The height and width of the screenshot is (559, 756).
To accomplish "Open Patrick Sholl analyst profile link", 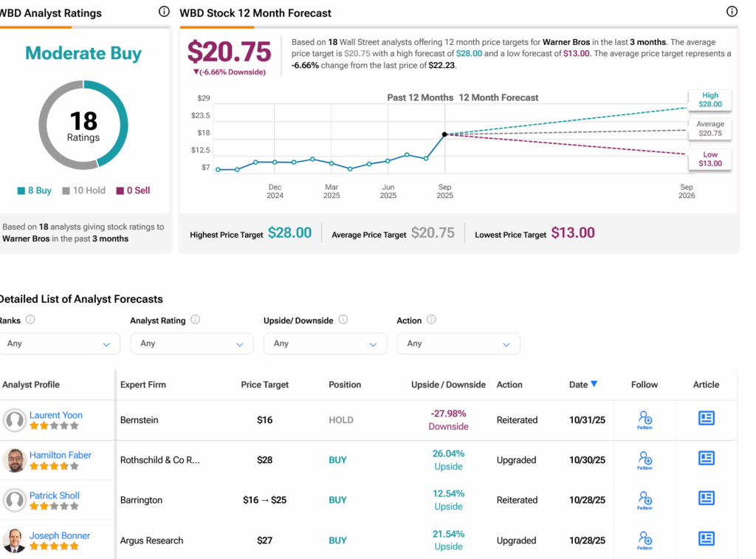I will click(x=55, y=495).
